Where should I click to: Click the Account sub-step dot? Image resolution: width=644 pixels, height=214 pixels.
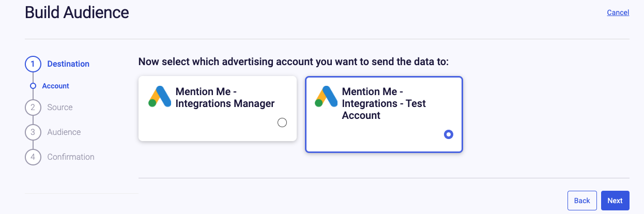[x=33, y=86]
